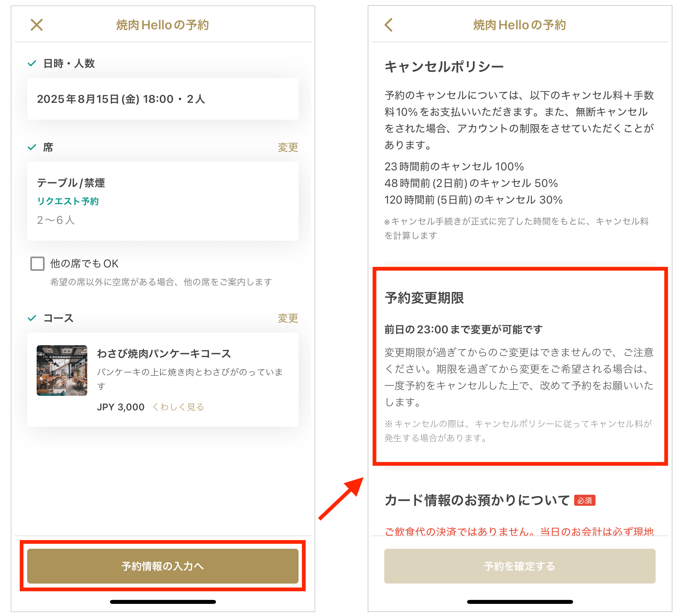Close the reservation with the X icon
This screenshot has height=616, width=682.
pos(37,25)
